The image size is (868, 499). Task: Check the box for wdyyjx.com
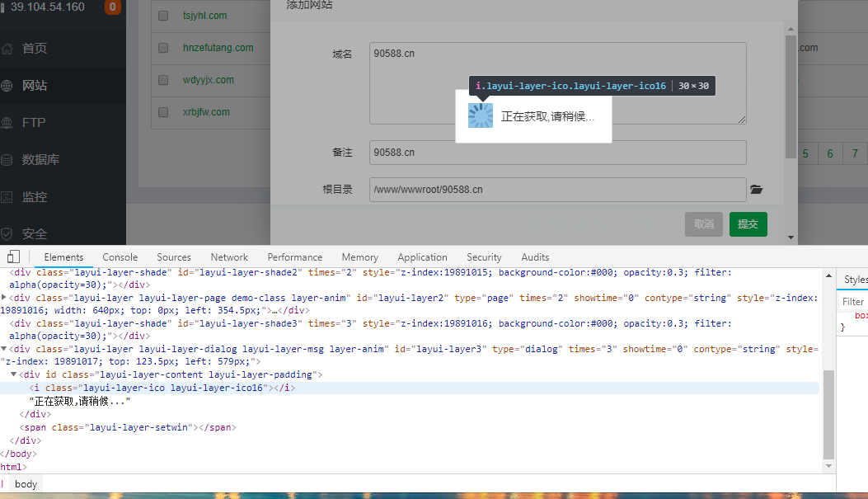pos(163,80)
